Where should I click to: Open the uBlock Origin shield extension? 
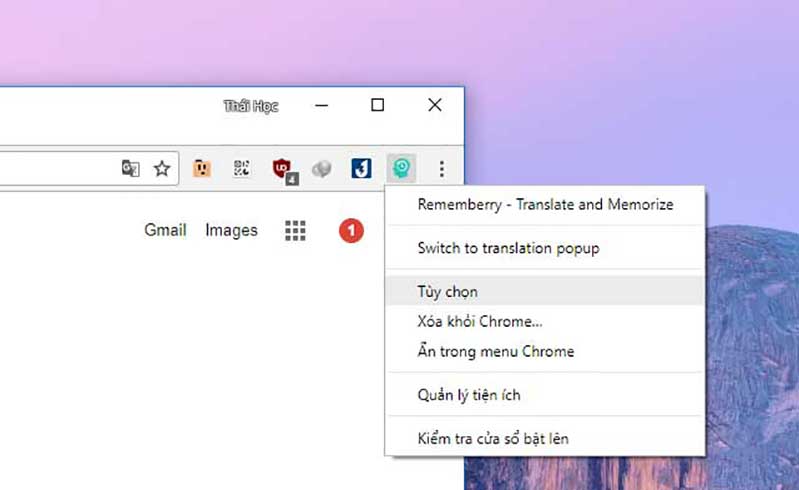[x=284, y=170]
